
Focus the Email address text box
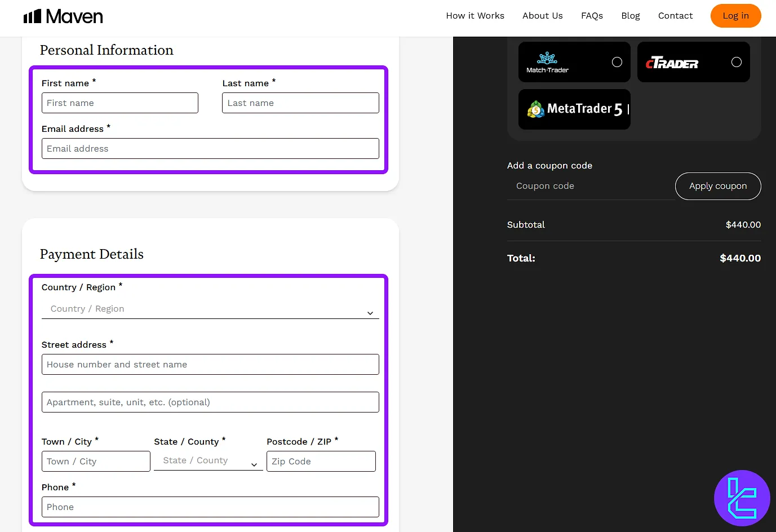coord(210,149)
